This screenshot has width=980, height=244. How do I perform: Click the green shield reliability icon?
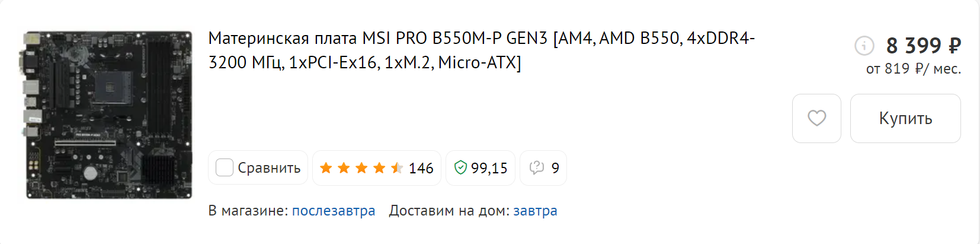pyautogui.click(x=460, y=168)
